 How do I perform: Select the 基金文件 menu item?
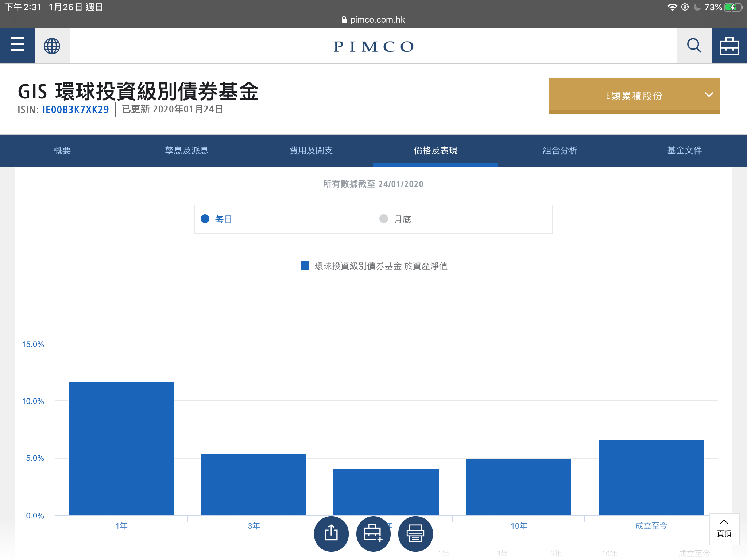coord(684,150)
